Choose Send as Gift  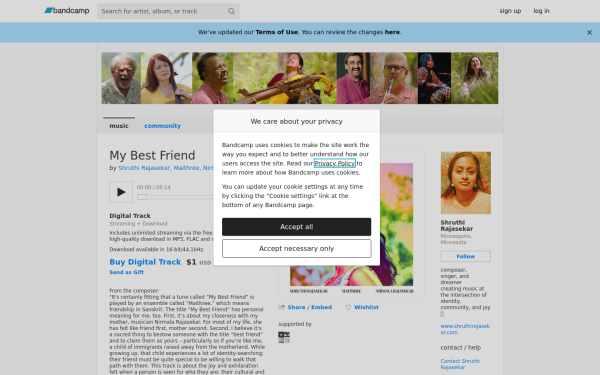pyautogui.click(x=126, y=272)
